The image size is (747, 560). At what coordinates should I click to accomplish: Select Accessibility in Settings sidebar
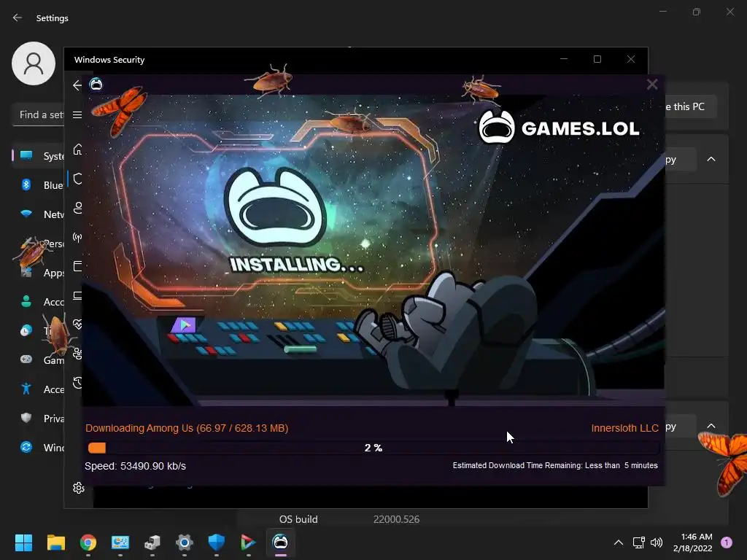pos(38,389)
